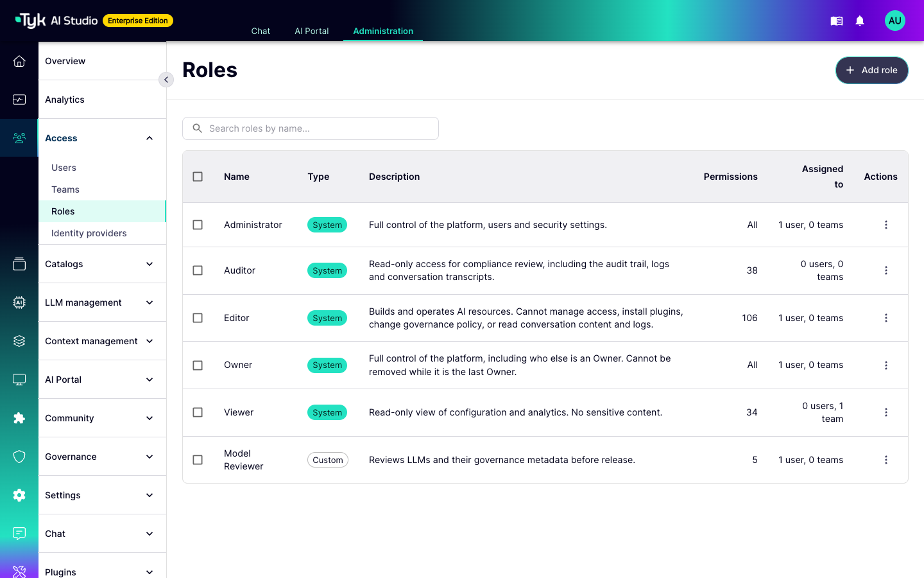
Task: Open the Catalogs stack rail icon
Action: (19, 264)
